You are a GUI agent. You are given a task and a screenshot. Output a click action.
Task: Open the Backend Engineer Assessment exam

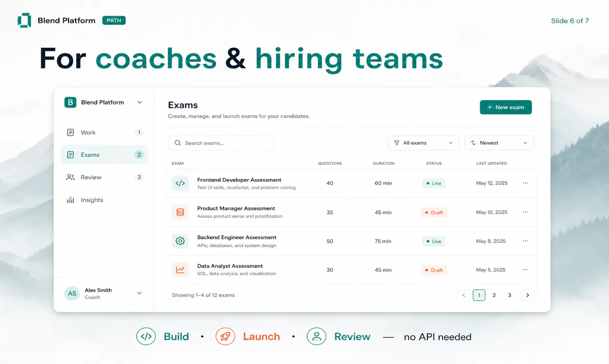(237, 237)
